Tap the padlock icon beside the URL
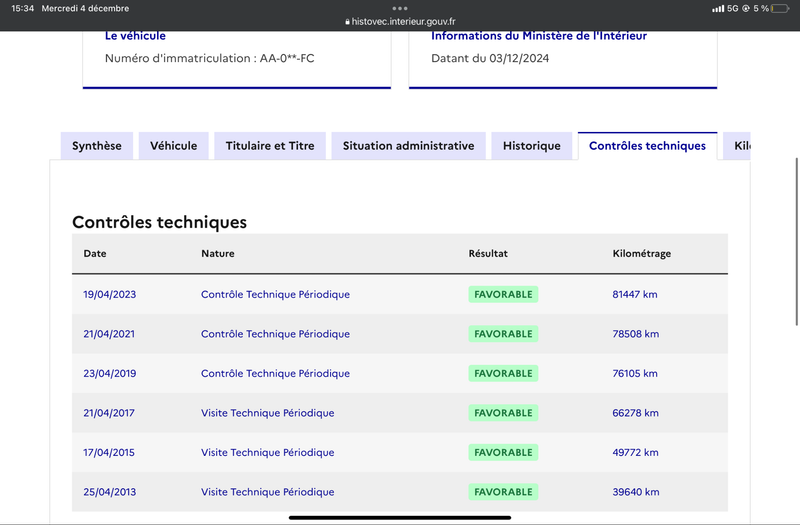The width and height of the screenshot is (800, 525). 347,22
